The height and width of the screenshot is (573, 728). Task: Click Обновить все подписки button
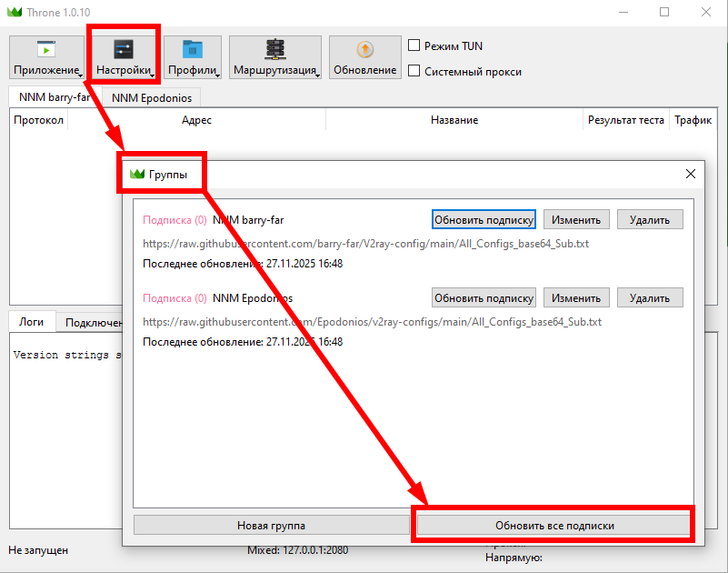pyautogui.click(x=554, y=525)
